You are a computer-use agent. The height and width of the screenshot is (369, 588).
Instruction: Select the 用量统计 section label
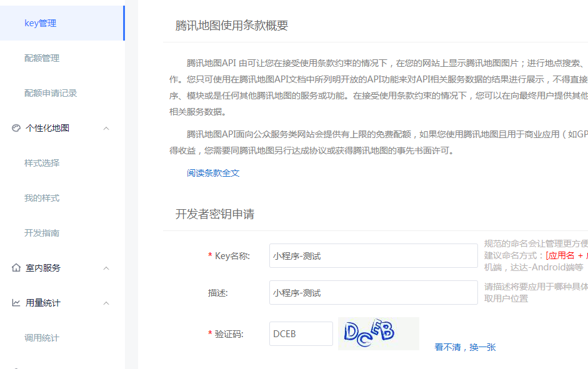click(x=42, y=303)
